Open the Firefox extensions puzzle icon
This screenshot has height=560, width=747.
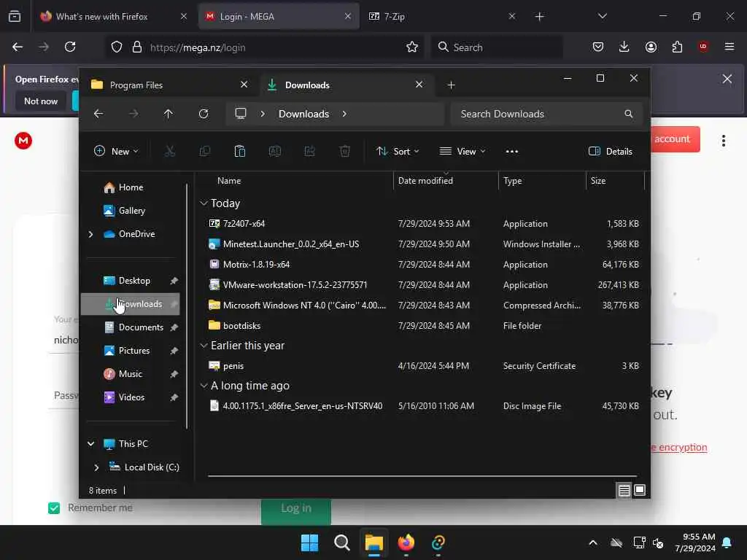[x=677, y=47]
